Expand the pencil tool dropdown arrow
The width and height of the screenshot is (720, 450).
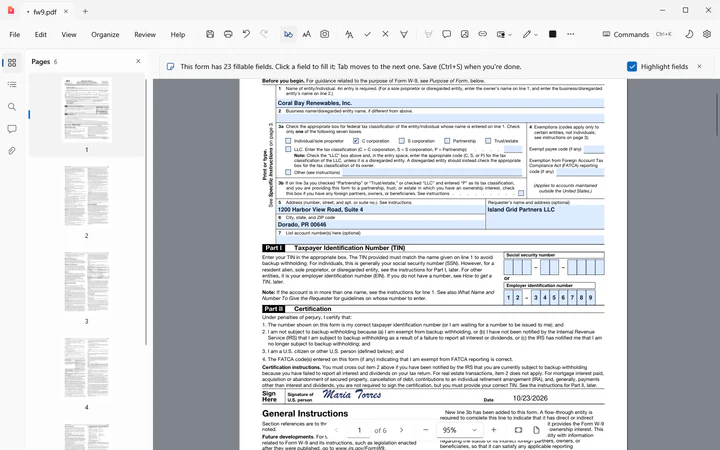pos(536,34)
